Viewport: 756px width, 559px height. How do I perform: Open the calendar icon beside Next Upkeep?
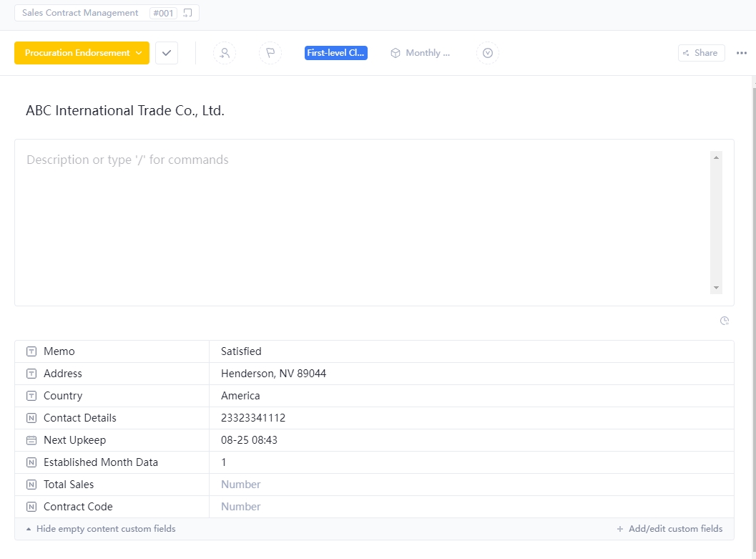pos(31,439)
